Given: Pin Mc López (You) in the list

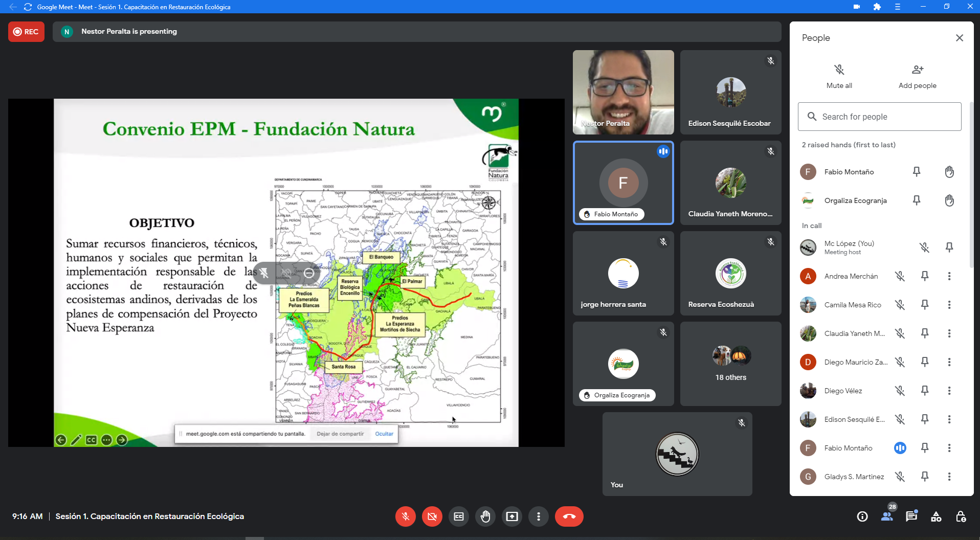Looking at the screenshot, I should coord(949,247).
